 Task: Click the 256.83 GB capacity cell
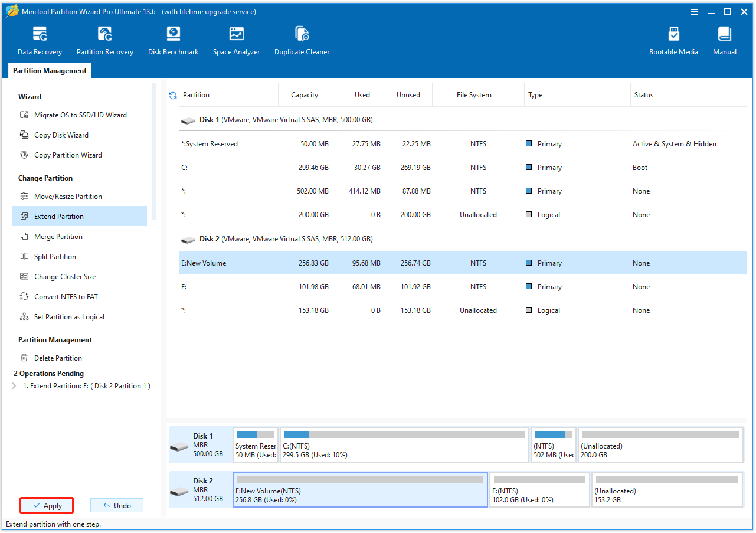coord(313,263)
